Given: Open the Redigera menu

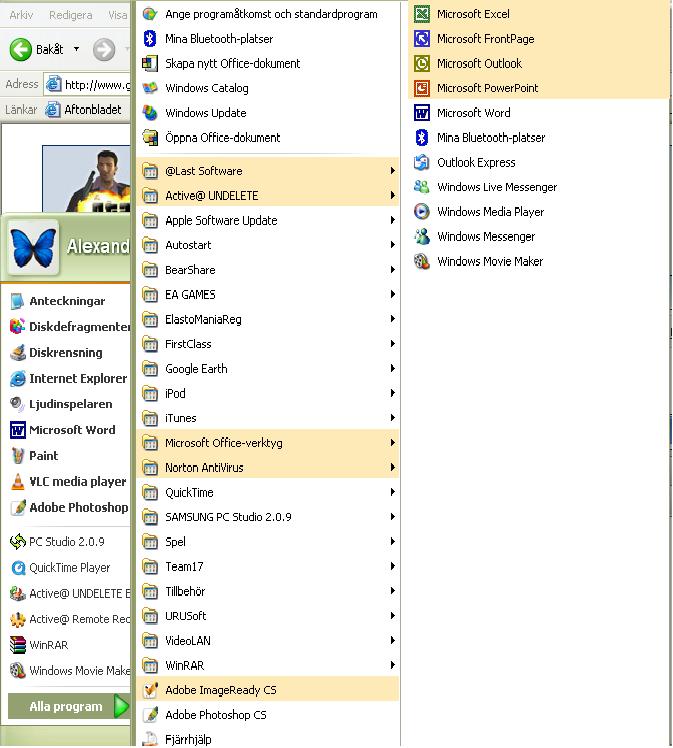Looking at the screenshot, I should coord(71,15).
